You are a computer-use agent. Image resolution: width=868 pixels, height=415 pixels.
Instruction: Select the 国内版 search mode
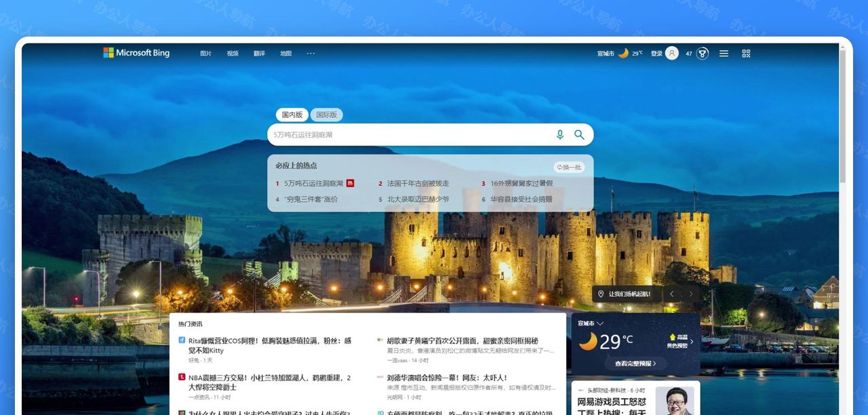pyautogui.click(x=292, y=115)
